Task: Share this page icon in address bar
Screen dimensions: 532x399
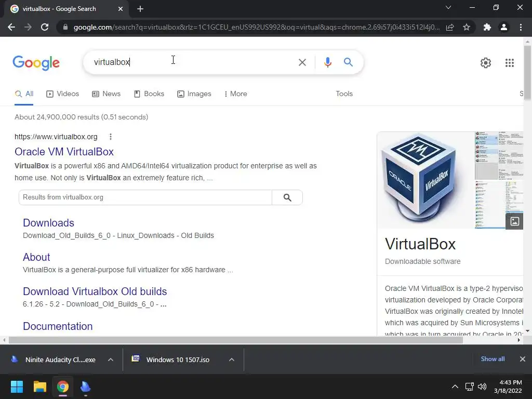Action: click(x=450, y=27)
